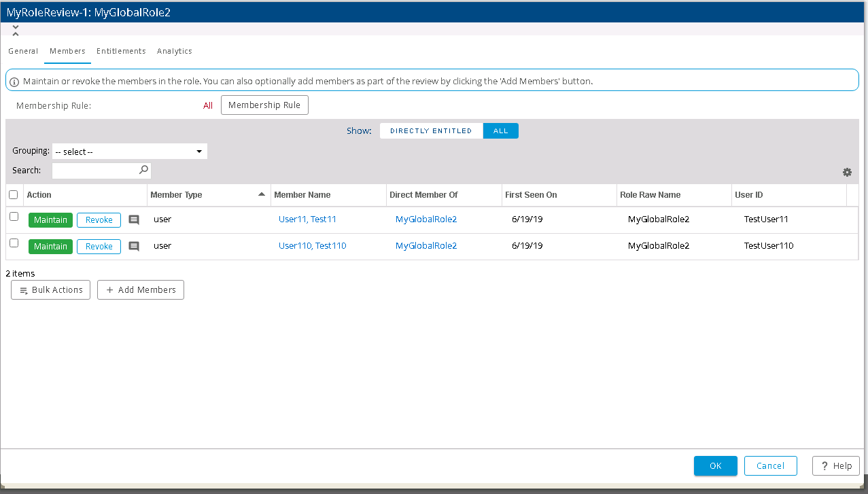Open the Grouping select dropdown
This screenshot has height=494, width=868.
pyautogui.click(x=130, y=152)
